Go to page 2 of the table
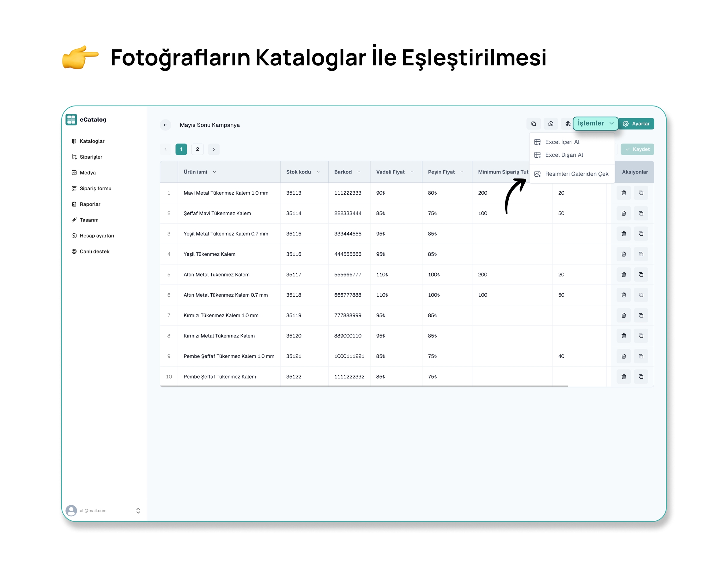Image resolution: width=728 pixels, height=571 pixels. click(x=197, y=149)
